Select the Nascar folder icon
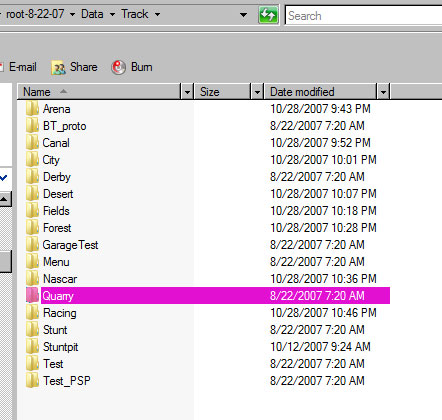This screenshot has height=420, width=442. (x=32, y=279)
